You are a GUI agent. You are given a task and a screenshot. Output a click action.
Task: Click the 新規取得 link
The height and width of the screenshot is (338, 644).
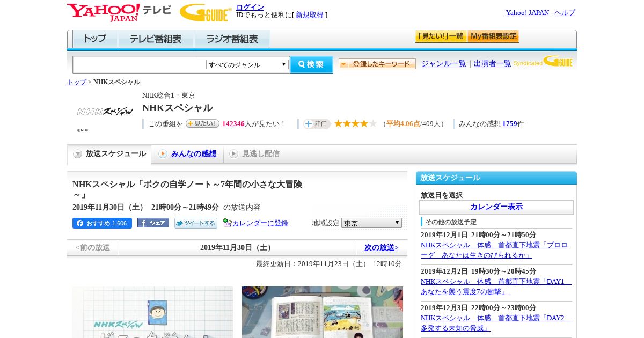click(310, 15)
